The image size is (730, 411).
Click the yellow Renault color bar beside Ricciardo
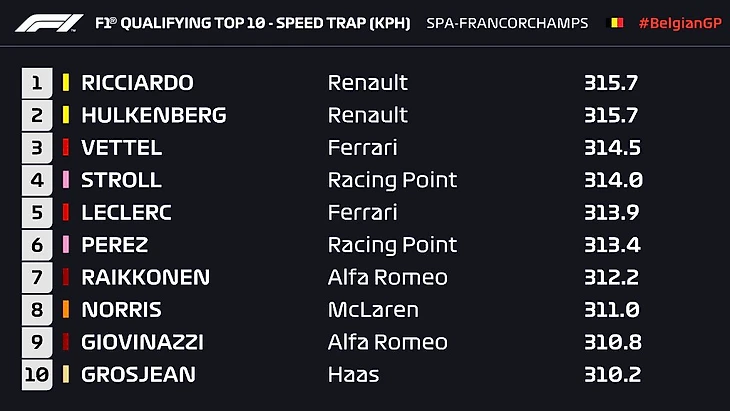65,83
